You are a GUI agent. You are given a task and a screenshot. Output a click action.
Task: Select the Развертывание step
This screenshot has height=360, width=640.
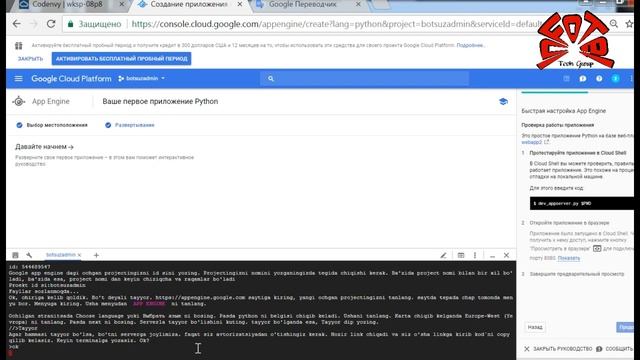(x=130, y=125)
